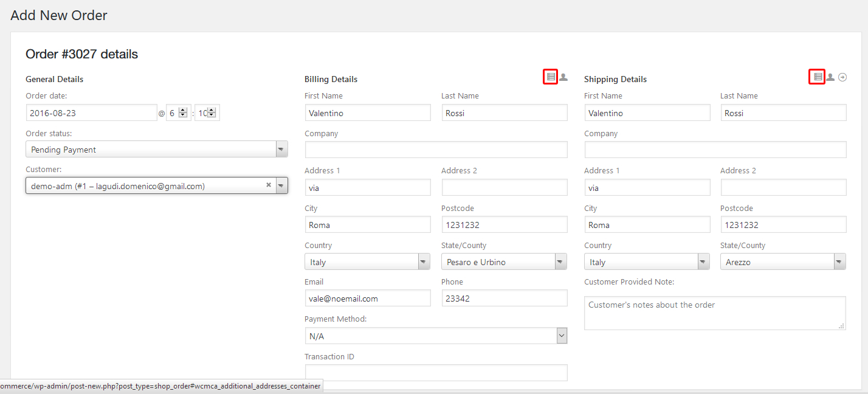The image size is (868, 394).
Task: Open the Order status dropdown
Action: (156, 150)
